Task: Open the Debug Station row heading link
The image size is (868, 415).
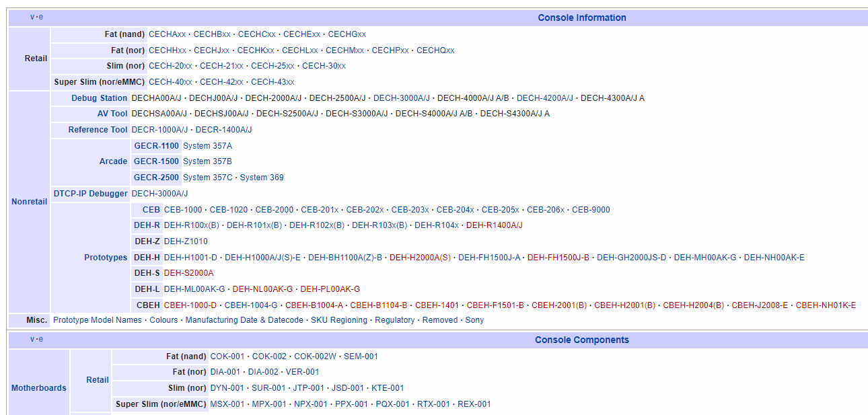Action: pos(100,98)
